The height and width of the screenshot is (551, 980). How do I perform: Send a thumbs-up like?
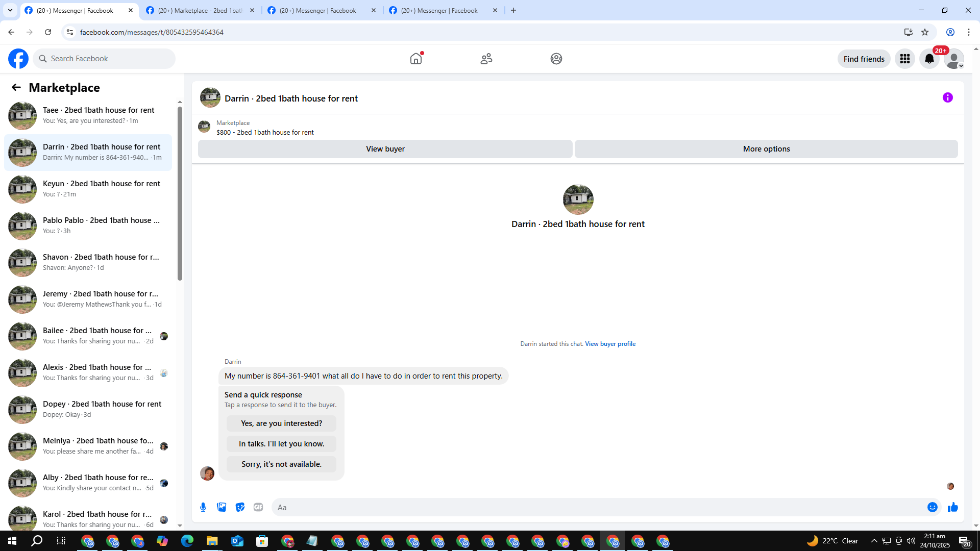click(x=953, y=507)
